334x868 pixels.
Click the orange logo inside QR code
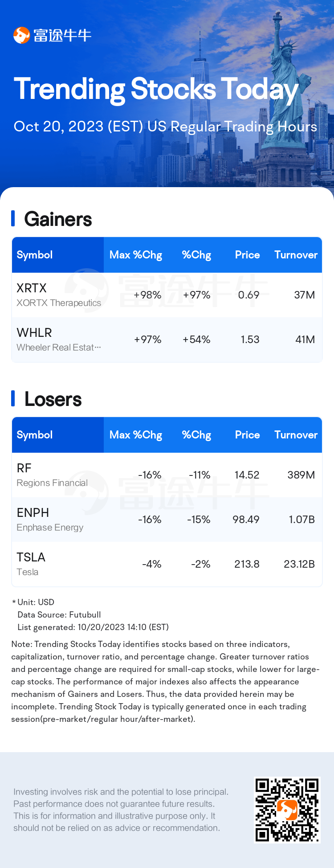click(287, 810)
